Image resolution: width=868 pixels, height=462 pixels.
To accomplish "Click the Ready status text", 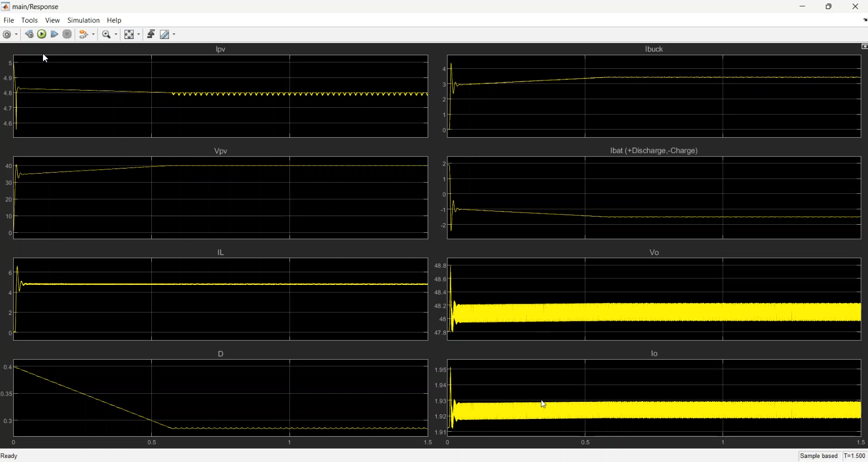I will [9, 456].
